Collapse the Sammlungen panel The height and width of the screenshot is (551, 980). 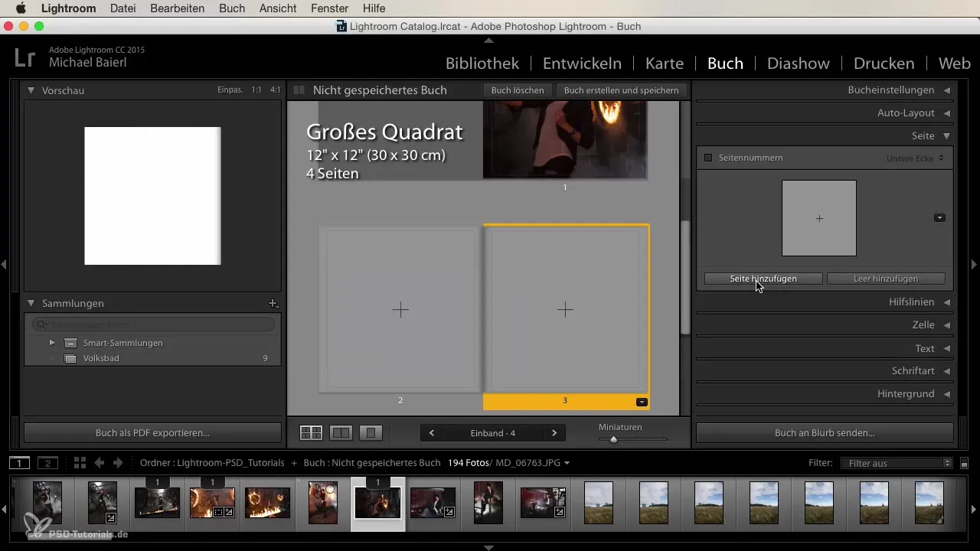pyautogui.click(x=31, y=303)
